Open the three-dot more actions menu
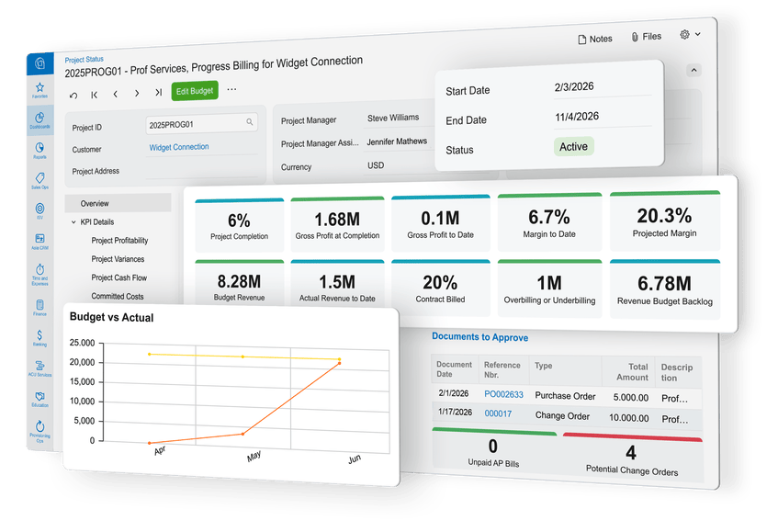 [x=231, y=90]
